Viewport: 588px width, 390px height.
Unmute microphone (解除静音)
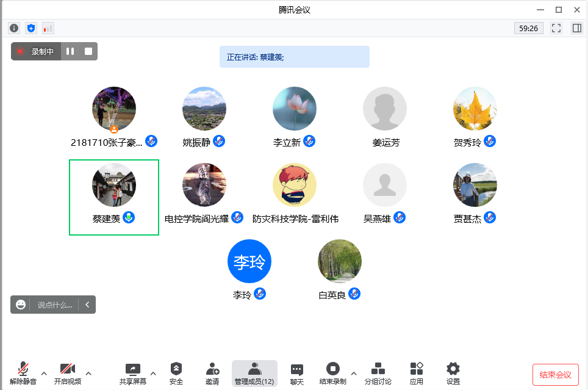coord(23,373)
